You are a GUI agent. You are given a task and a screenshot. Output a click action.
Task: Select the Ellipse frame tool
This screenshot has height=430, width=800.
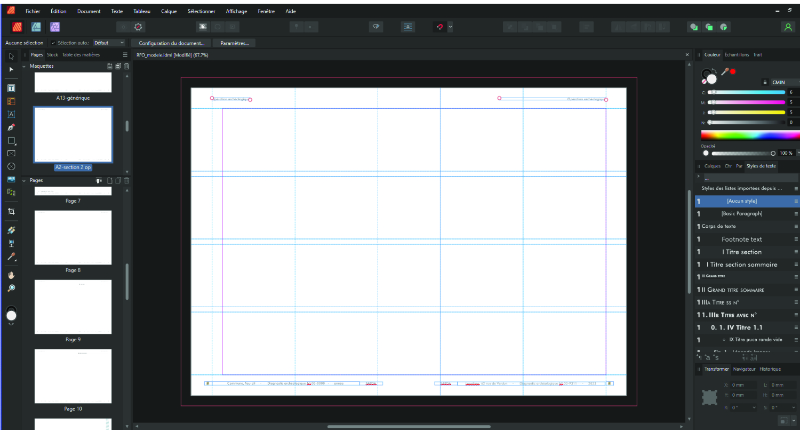click(11, 166)
